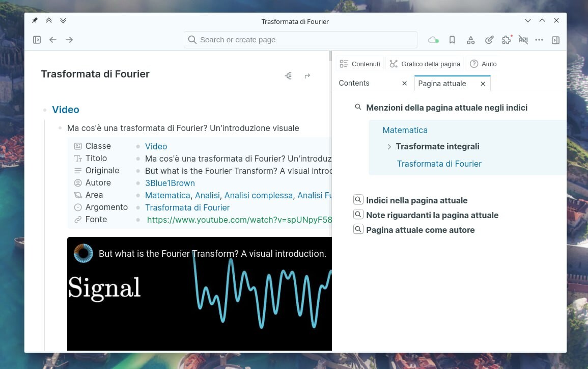Open the YouTube source URL
Screen dimensions: 588x369
click(239, 220)
